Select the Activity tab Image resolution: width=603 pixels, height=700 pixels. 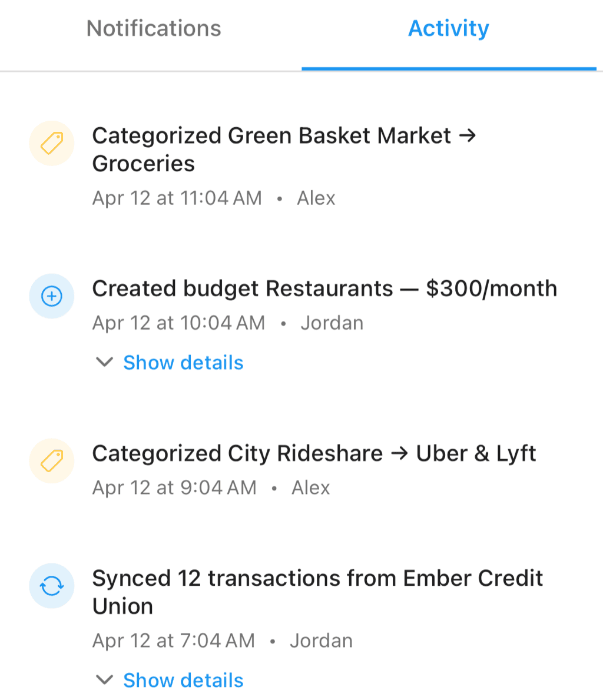pyautogui.click(x=449, y=28)
